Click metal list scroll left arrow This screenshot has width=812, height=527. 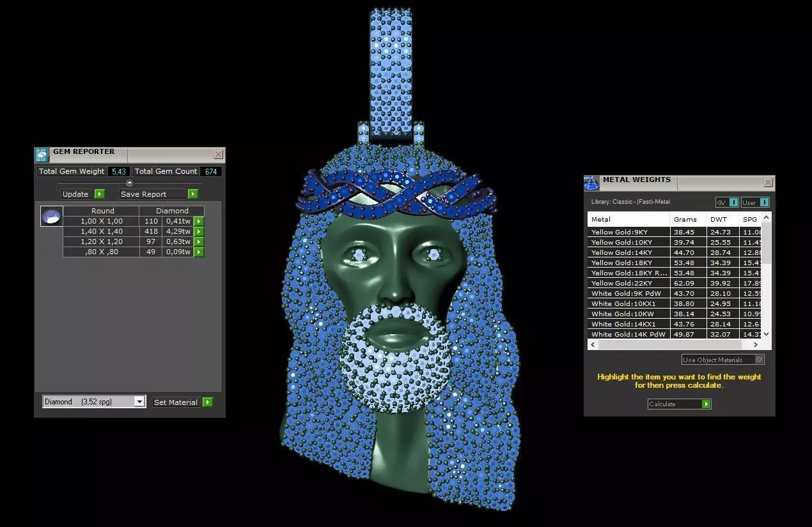coord(593,344)
